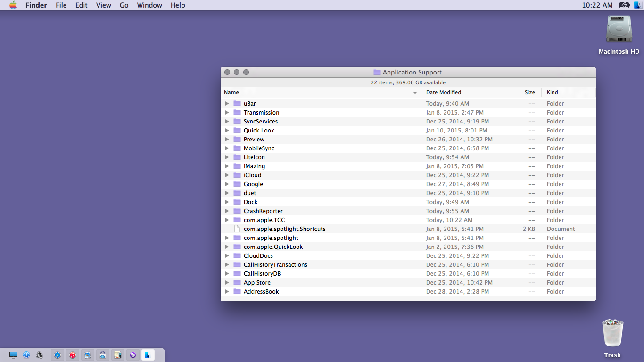Open the Go menu

coord(124,5)
